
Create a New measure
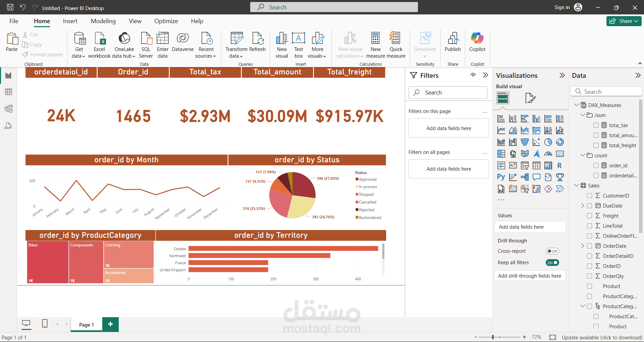[x=376, y=45]
